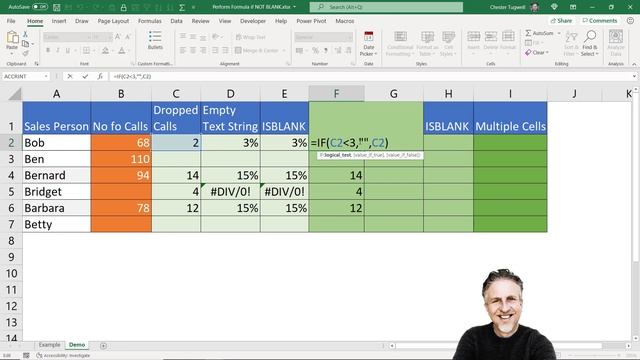640x360 pixels.
Task: Open the Insert ribbon tab
Action: [x=59, y=21]
